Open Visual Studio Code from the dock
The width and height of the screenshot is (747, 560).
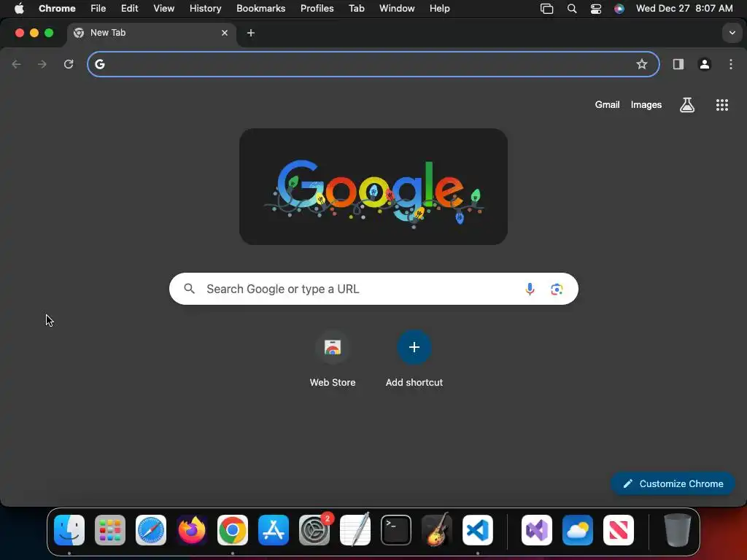point(478,529)
